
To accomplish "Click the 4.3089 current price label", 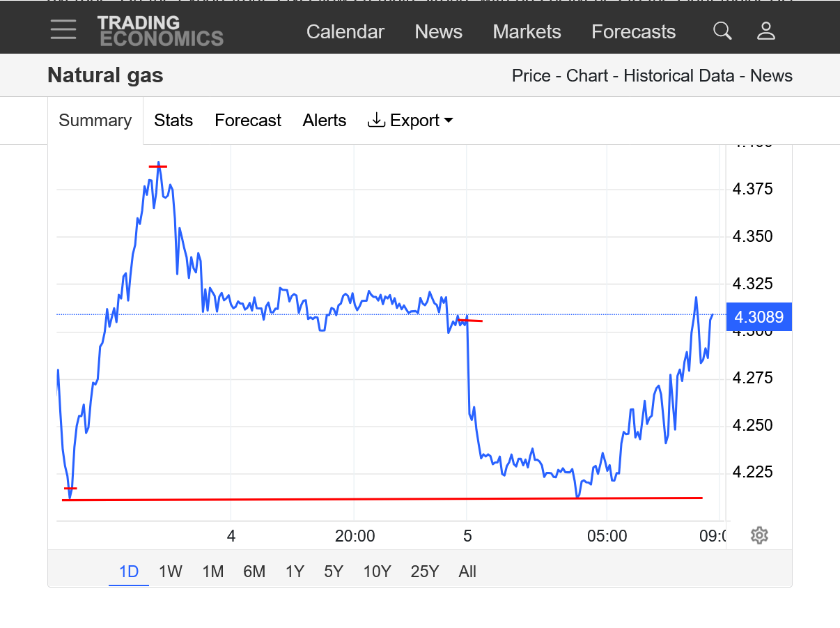I will (759, 317).
